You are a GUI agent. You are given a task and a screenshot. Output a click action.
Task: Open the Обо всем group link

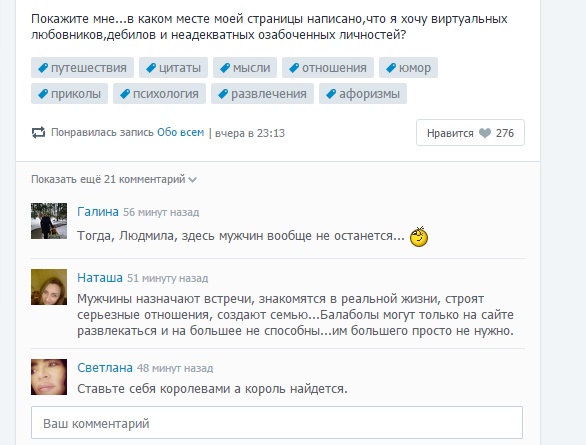(x=181, y=132)
